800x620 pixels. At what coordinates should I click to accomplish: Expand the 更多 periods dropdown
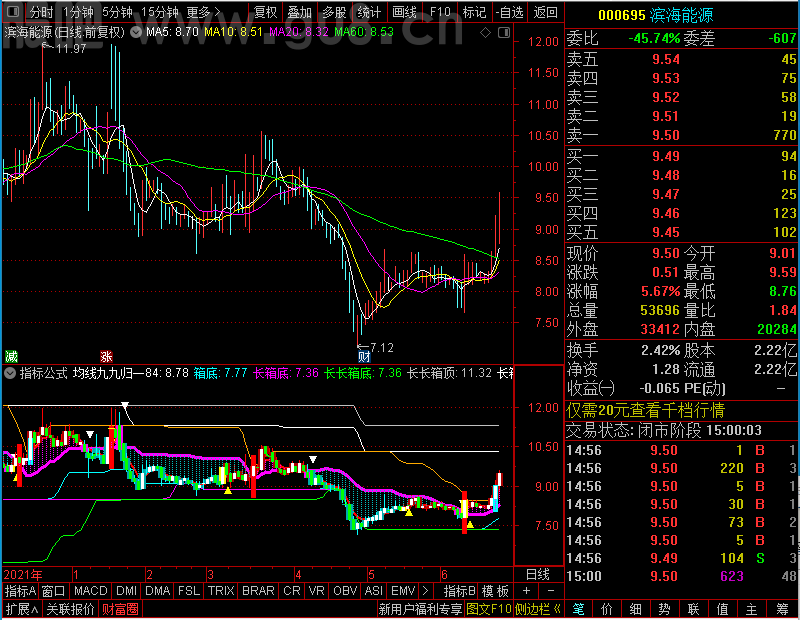pos(203,12)
